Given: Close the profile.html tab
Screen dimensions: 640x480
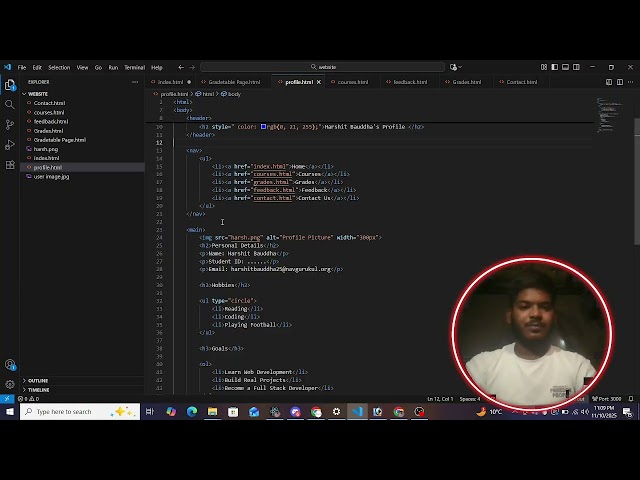Looking at the screenshot, I should pyautogui.click(x=319, y=82).
